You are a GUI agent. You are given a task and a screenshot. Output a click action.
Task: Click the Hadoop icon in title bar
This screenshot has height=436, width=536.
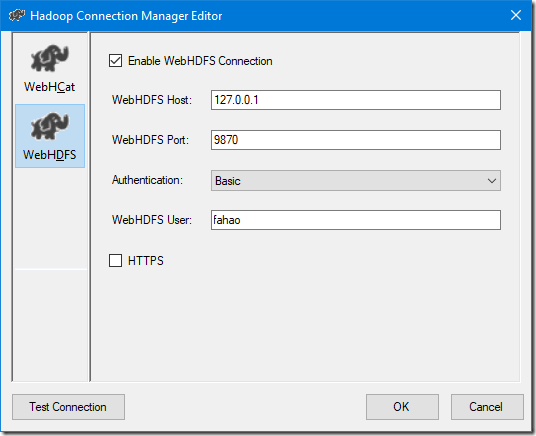(x=17, y=15)
